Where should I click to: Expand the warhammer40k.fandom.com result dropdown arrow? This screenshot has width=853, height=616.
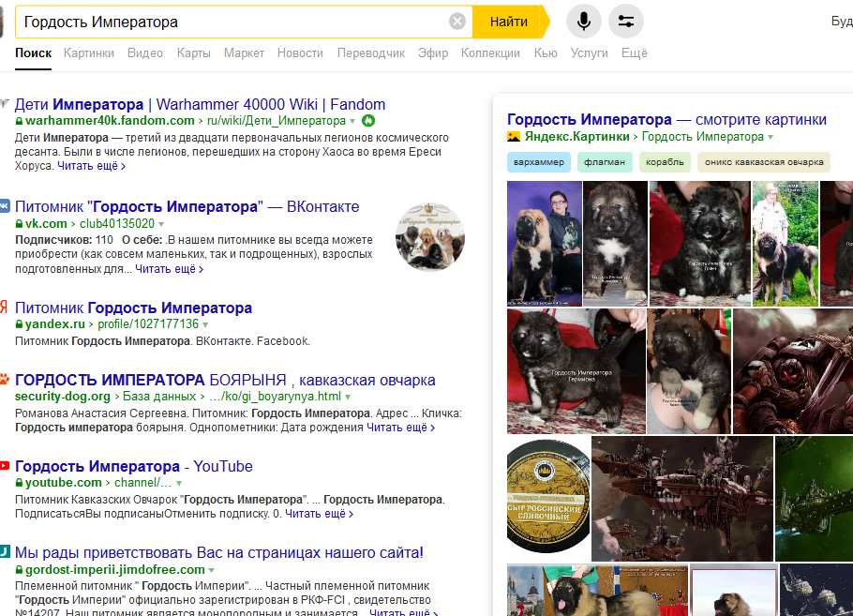(x=352, y=121)
